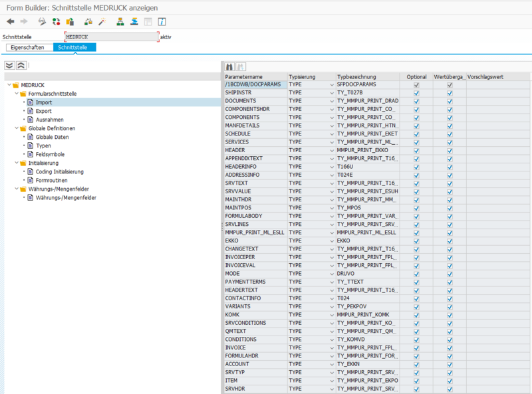532x394 pixels.
Task: Select the Schnittstelle tab
Action: (74, 48)
